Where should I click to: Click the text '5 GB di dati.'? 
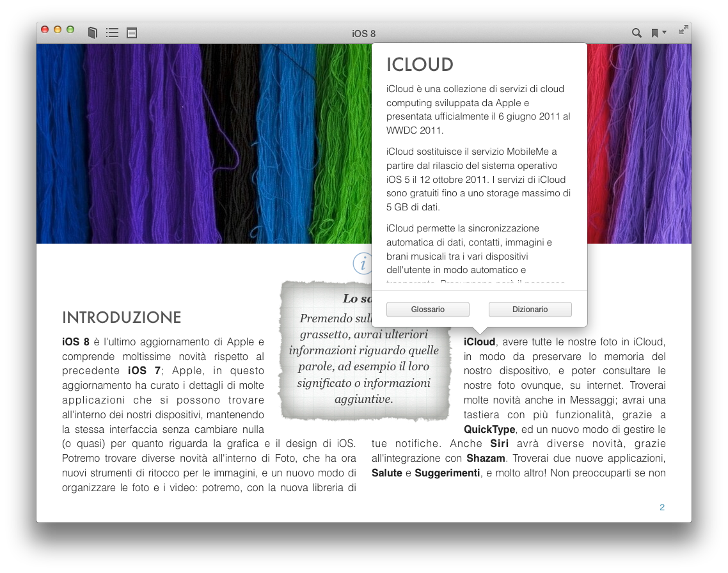coord(413,207)
